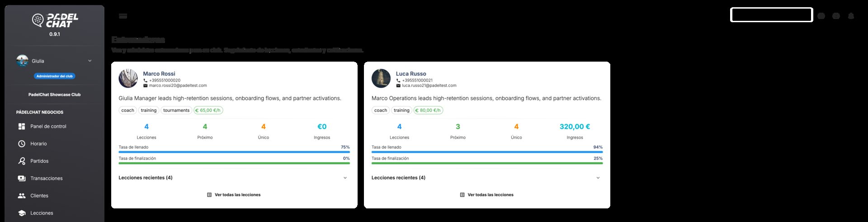Click Luca Russo's orange 4 Único count
The width and height of the screenshot is (868, 222).
coord(516,126)
